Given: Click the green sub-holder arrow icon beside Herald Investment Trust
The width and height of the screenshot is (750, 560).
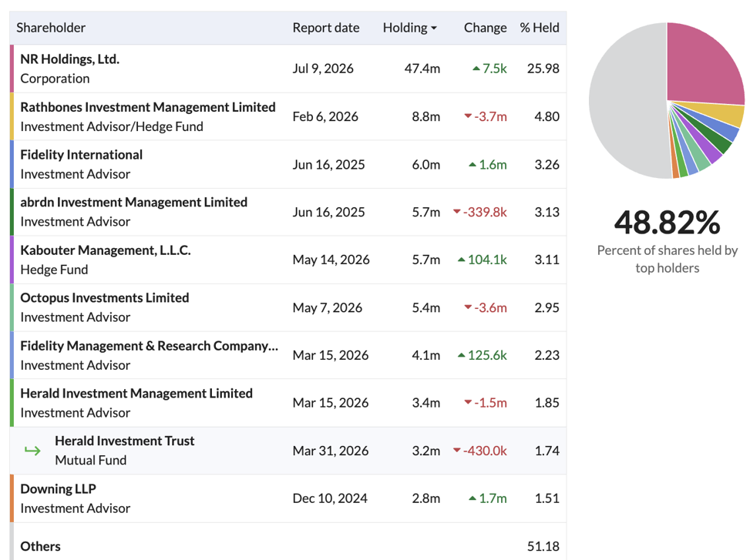Looking at the screenshot, I should coord(32,450).
